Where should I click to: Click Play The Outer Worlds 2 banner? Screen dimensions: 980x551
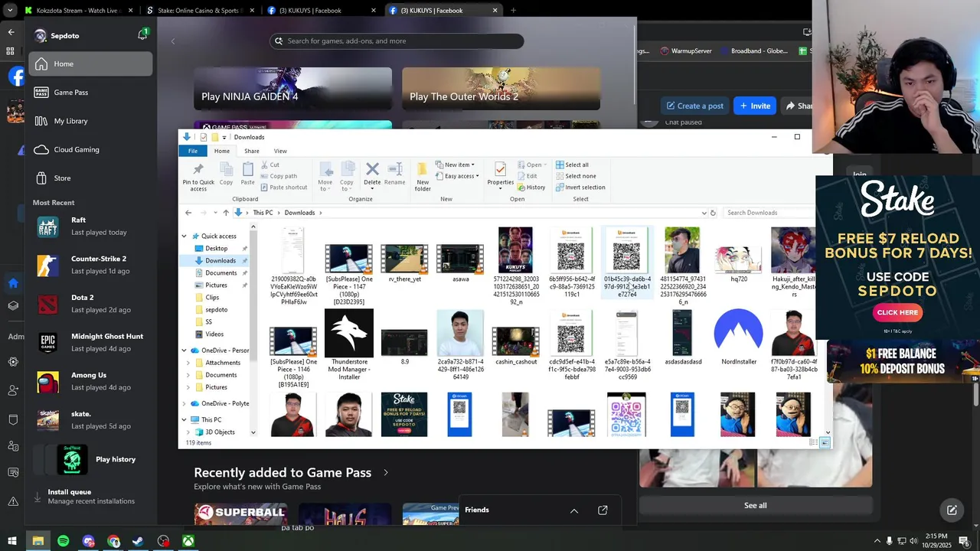point(501,88)
